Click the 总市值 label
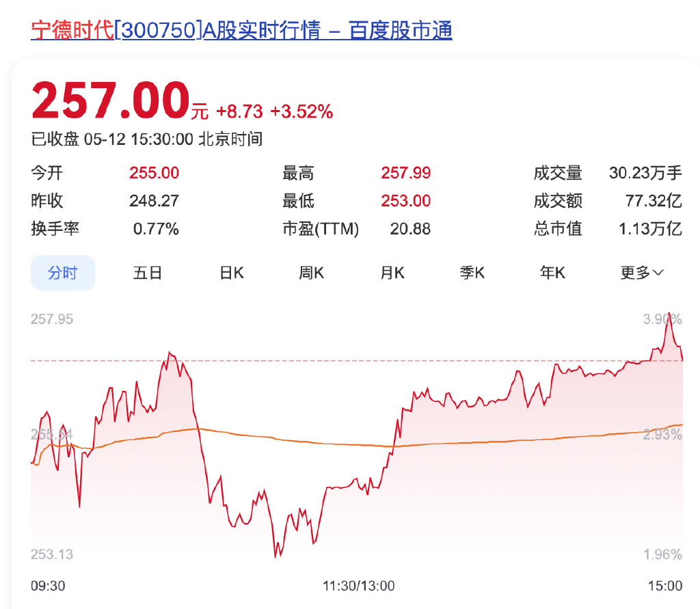 click(x=558, y=228)
